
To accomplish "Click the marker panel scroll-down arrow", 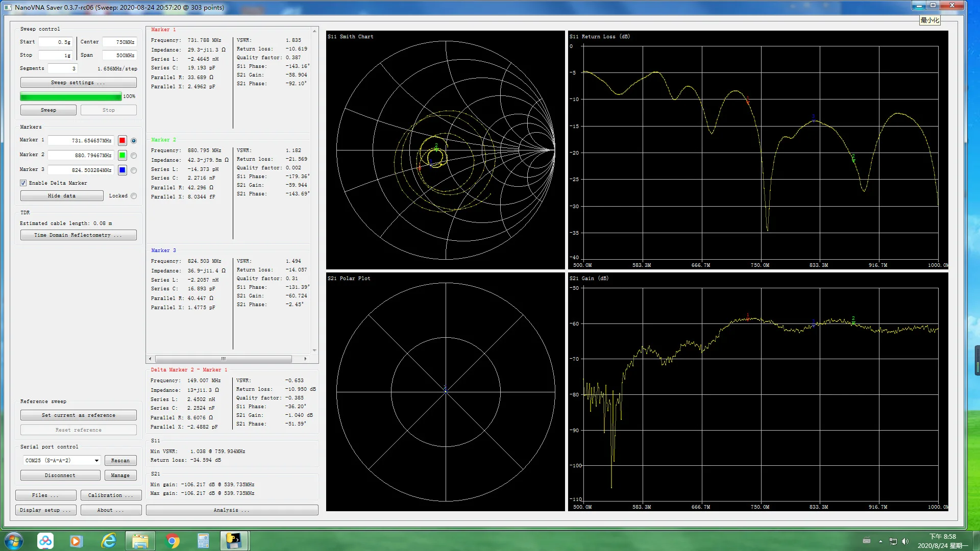I will click(314, 350).
